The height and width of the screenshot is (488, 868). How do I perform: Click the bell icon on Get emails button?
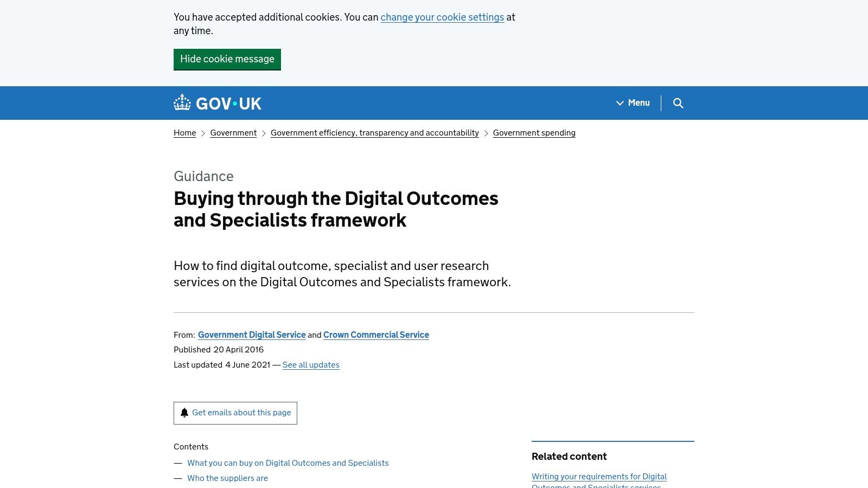(184, 413)
